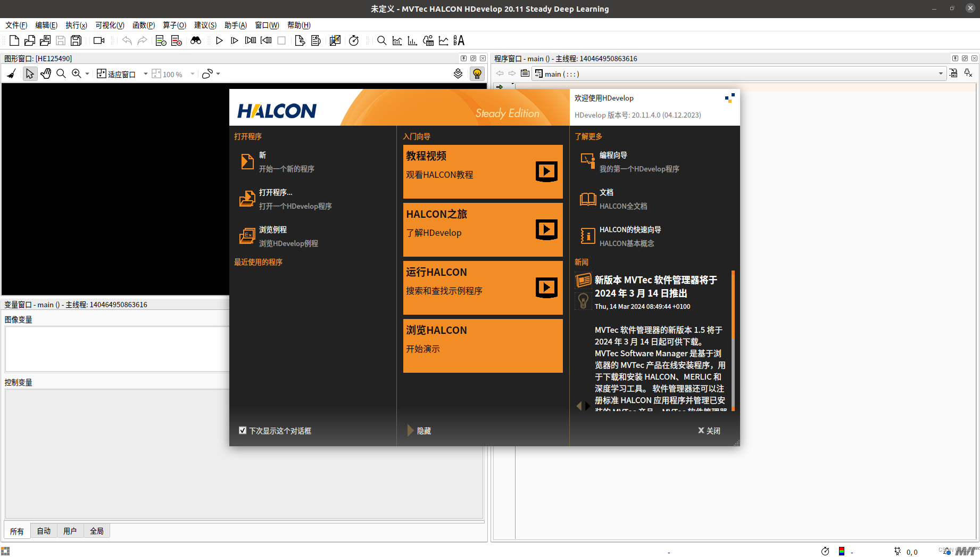
Task: Click the Activate Lines toolbar icon
Action: [x=161, y=40]
